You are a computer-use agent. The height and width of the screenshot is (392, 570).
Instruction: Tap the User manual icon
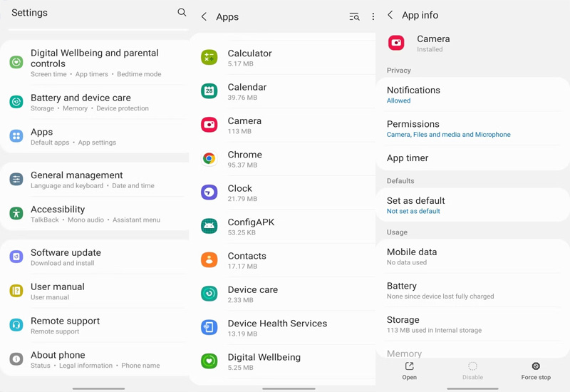point(16,291)
